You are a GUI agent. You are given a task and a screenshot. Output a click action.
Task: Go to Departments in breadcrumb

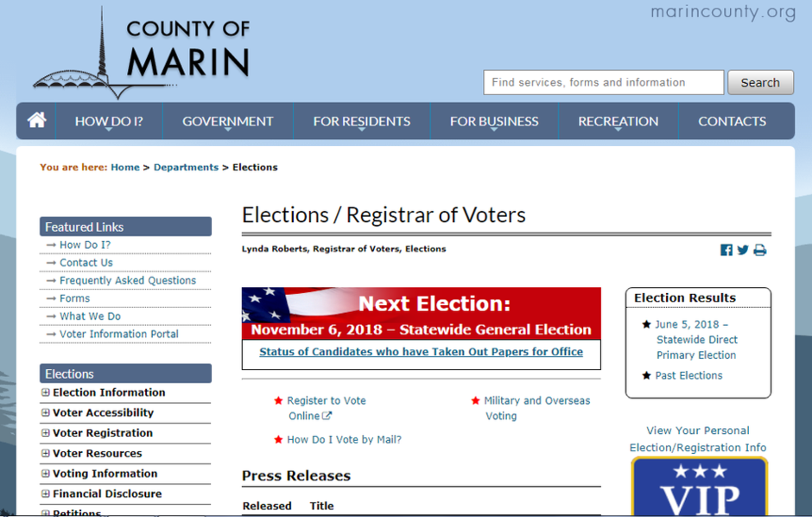tap(186, 168)
